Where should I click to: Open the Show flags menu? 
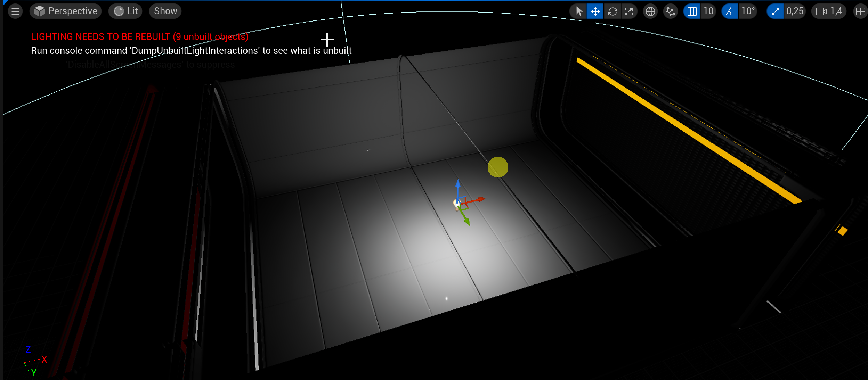click(165, 11)
